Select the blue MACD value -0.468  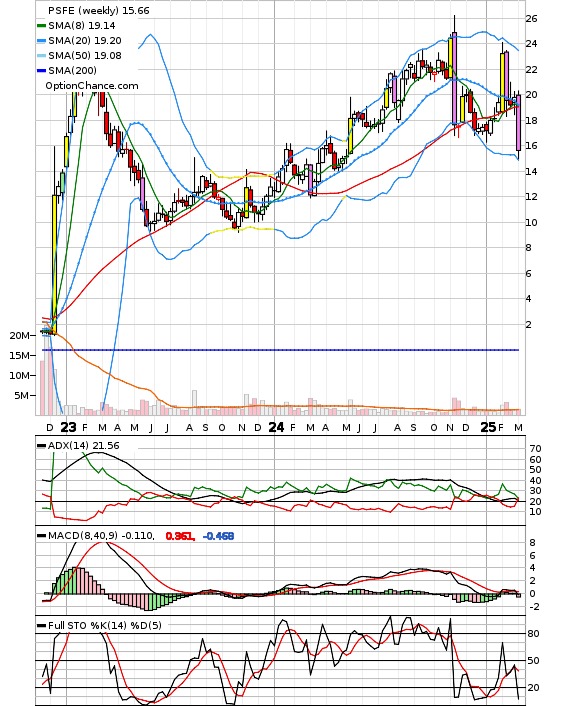pos(218,536)
